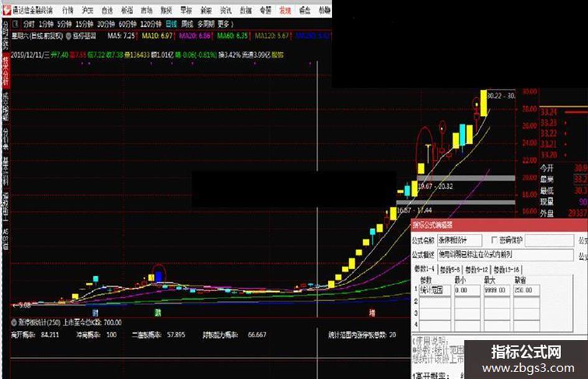Open the 市场 menu
This screenshot has height=379, width=588.
point(147,11)
